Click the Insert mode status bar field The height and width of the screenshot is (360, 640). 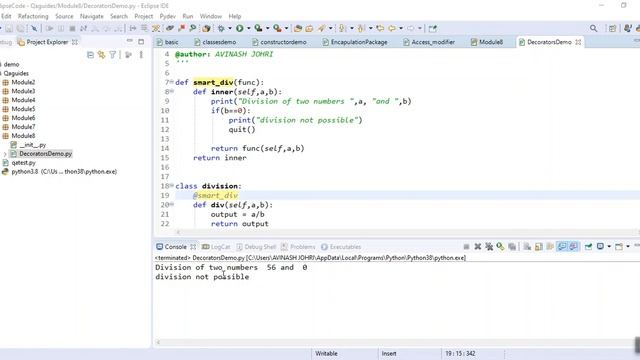pyautogui.click(x=389, y=353)
